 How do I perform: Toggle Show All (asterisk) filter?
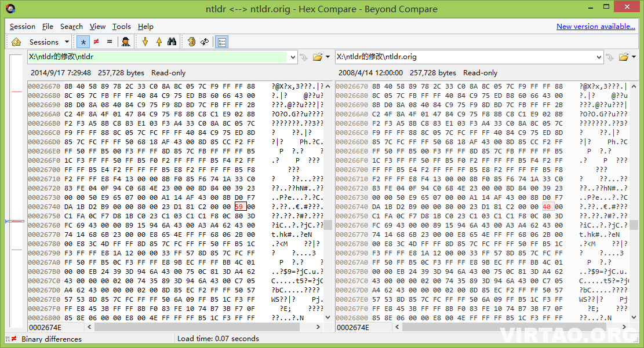tap(83, 42)
